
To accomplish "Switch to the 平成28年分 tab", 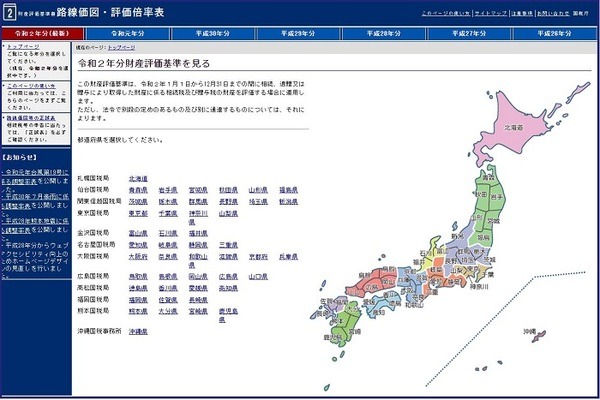I will (x=383, y=34).
